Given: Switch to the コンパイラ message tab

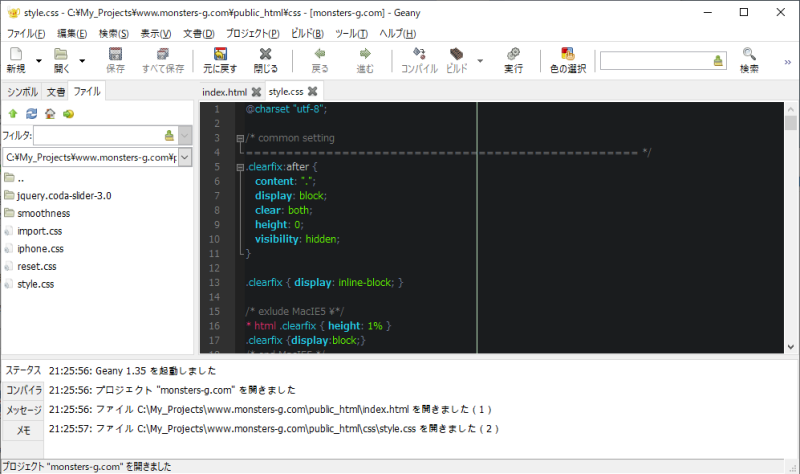Looking at the screenshot, I should 23,390.
